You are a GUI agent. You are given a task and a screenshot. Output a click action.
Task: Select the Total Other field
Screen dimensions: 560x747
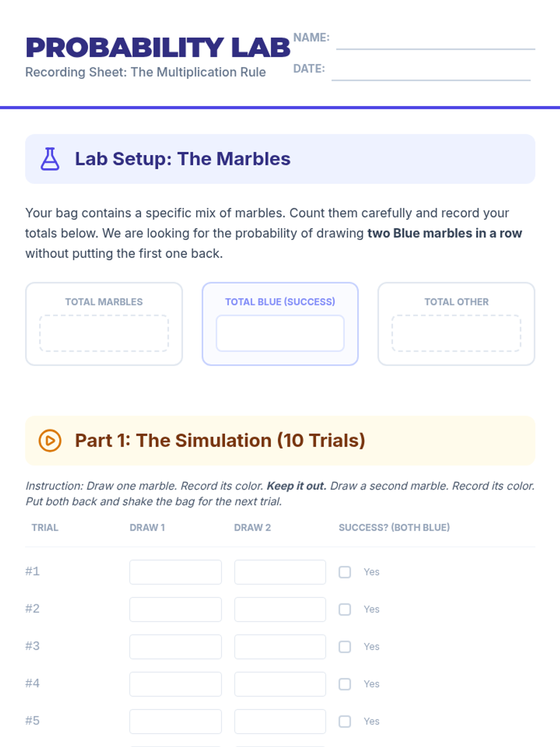click(456, 333)
